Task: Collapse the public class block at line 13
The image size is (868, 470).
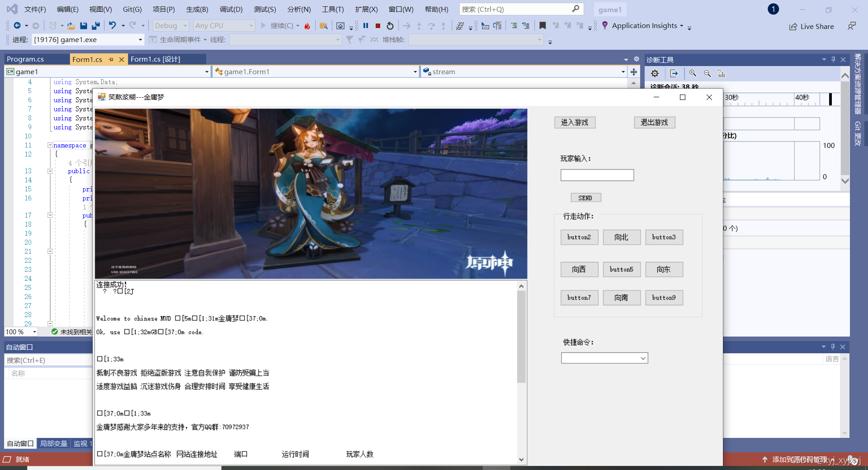Action: (x=50, y=171)
